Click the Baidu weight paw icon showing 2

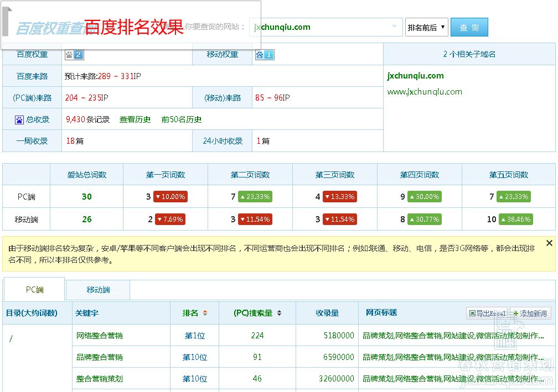click(x=74, y=55)
